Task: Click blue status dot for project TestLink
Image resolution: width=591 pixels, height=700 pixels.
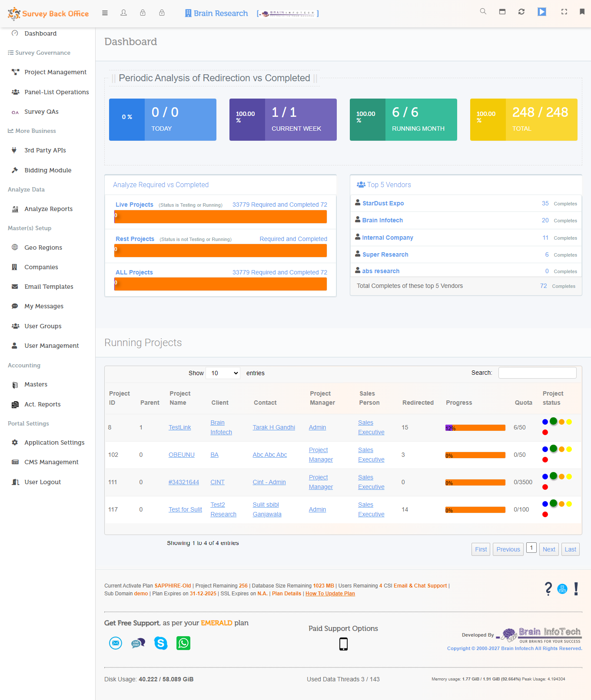Action: (x=545, y=422)
